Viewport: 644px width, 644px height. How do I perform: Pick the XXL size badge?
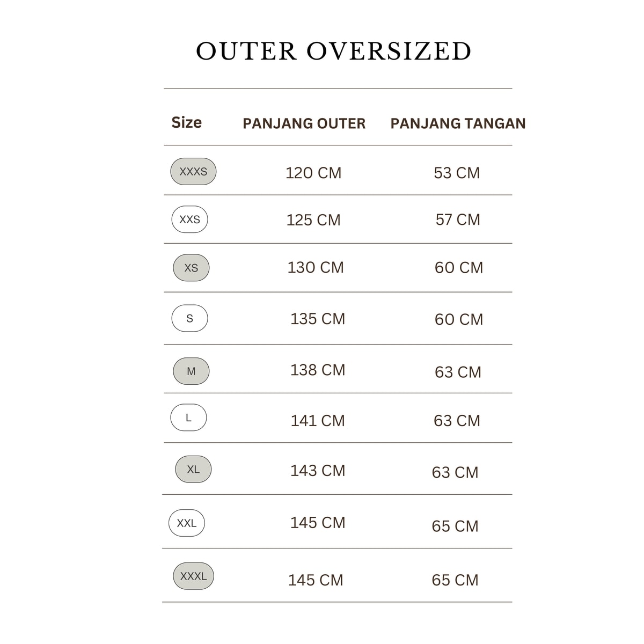coord(187,523)
